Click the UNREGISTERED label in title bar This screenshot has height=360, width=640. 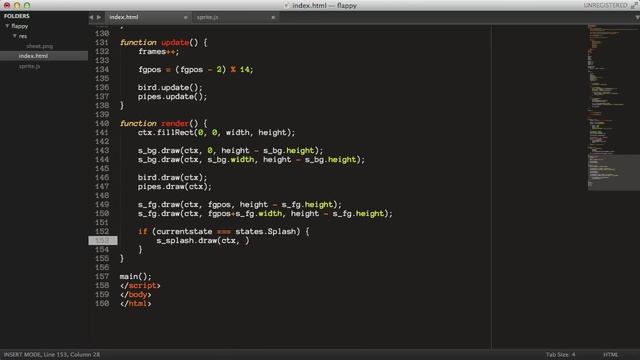(x=605, y=5)
